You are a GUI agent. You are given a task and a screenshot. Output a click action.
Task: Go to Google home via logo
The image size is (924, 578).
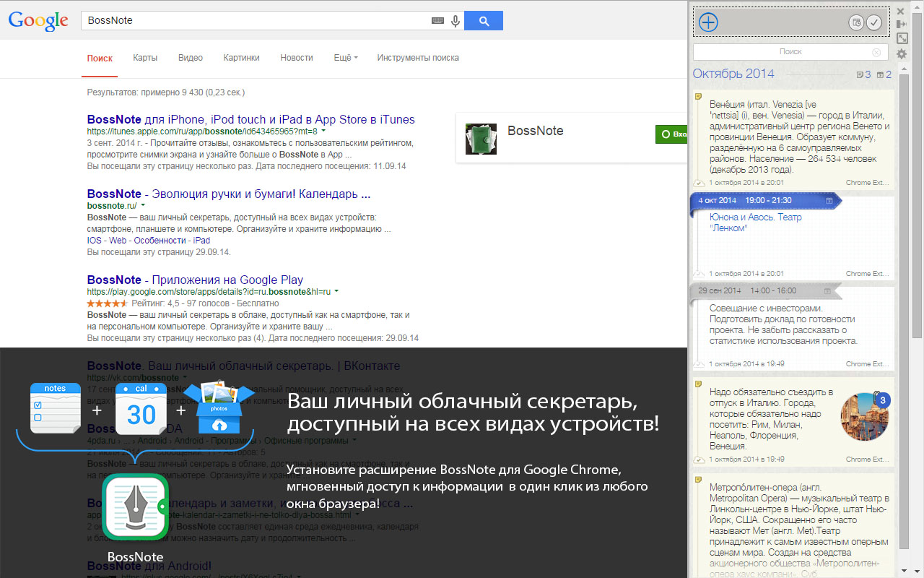point(38,20)
